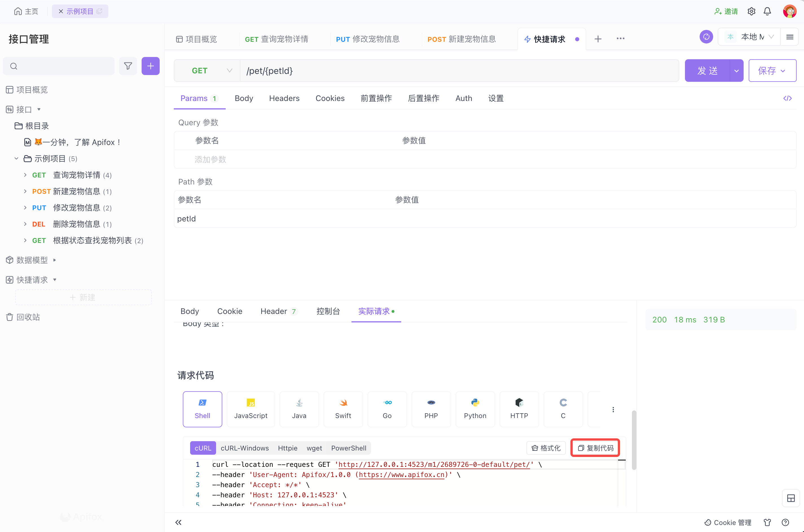Expand the DEL 删除宠物信息 tree item

coord(25,224)
